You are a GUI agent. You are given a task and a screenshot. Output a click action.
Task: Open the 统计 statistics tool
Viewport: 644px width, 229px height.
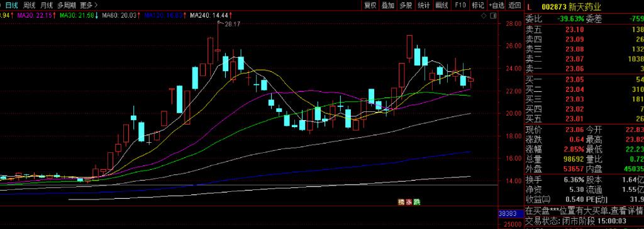point(423,5)
